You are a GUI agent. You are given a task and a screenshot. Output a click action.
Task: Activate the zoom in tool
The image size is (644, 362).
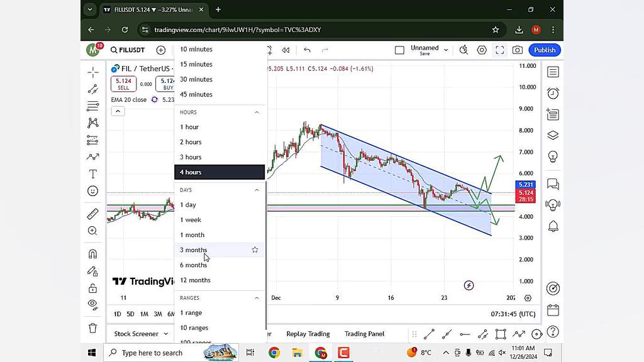[x=93, y=231]
